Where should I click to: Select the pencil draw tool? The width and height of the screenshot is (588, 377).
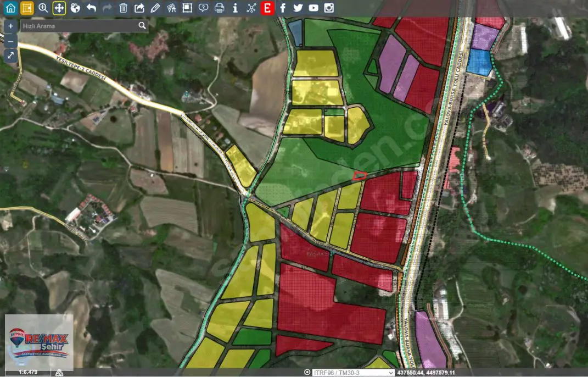pyautogui.click(x=155, y=8)
